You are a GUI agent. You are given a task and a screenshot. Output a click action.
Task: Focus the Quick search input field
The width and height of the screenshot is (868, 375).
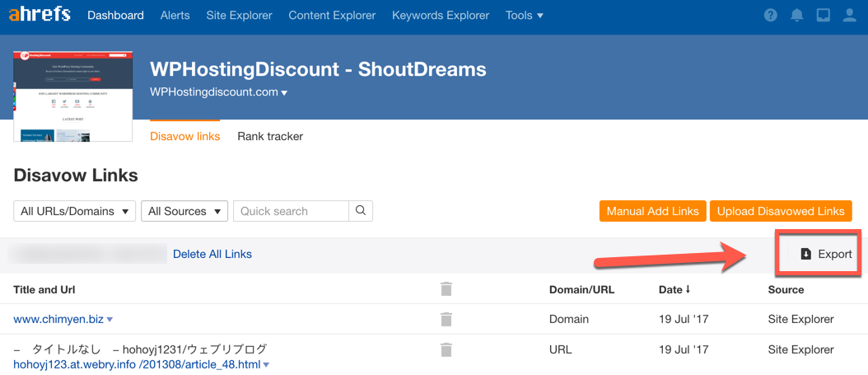[292, 211]
